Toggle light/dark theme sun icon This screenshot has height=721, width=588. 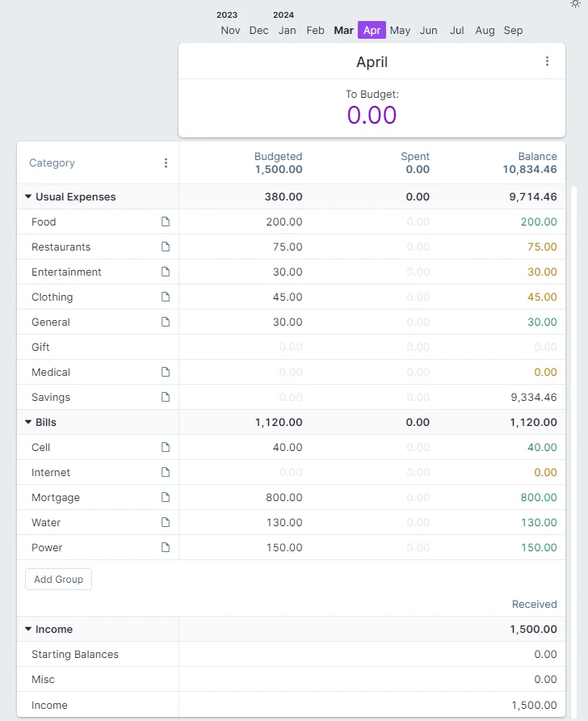(576, 4)
